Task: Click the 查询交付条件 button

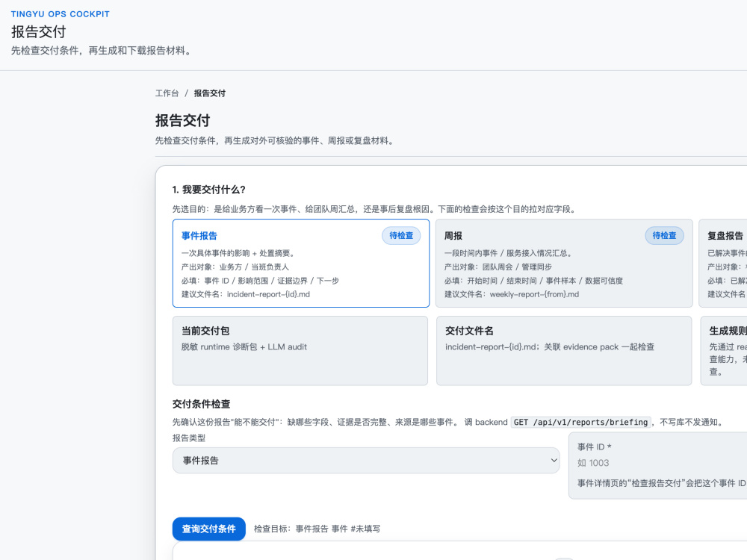Action: pos(208,529)
